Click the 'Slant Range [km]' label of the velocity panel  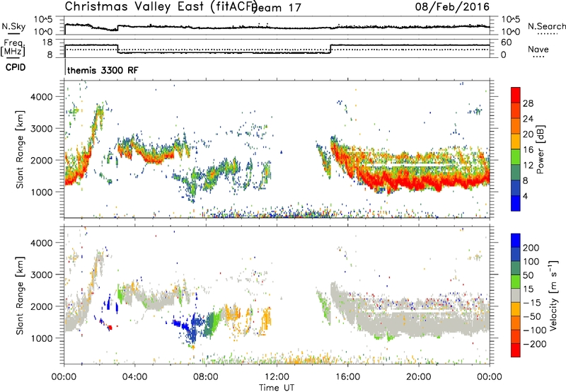coord(20,295)
